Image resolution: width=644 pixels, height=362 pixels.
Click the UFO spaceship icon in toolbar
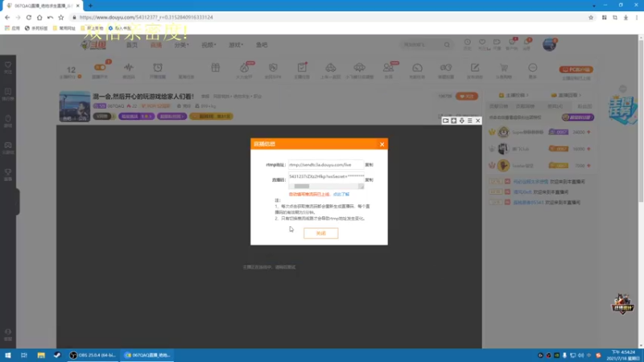359,68
